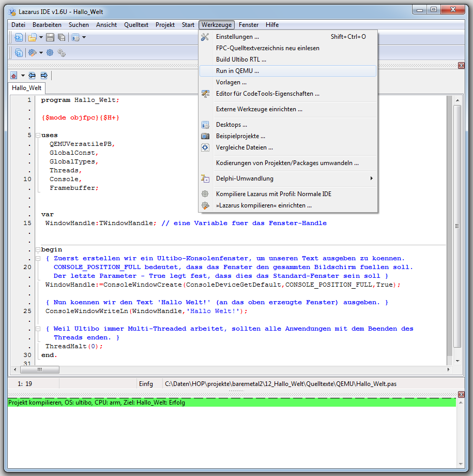
Task: Open the Bearbeiten menu
Action: [47, 25]
